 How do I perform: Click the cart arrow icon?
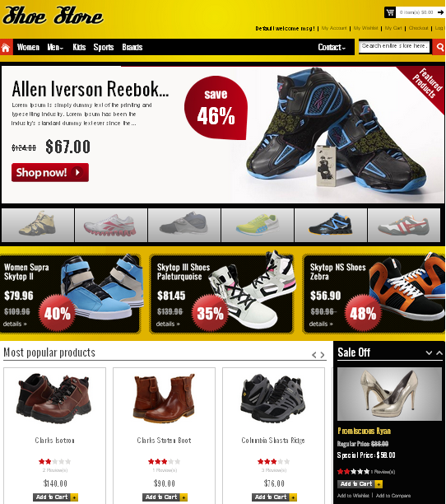click(x=440, y=12)
